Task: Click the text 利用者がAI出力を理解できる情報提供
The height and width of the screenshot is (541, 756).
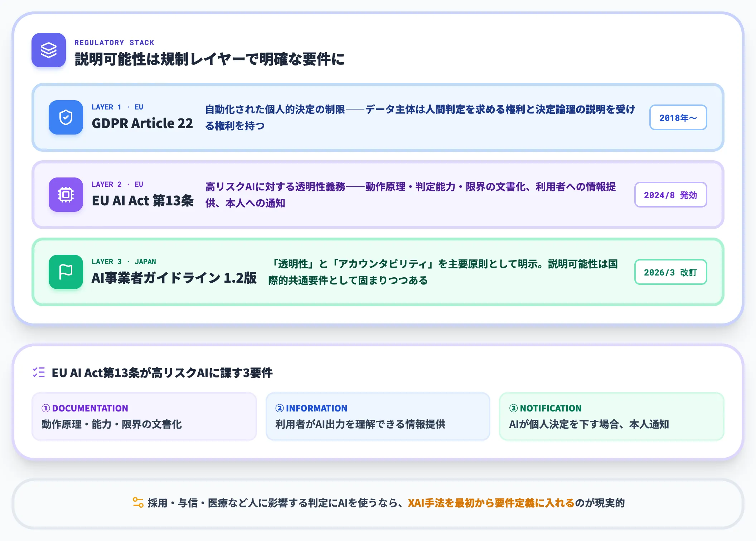Action: coord(360,424)
